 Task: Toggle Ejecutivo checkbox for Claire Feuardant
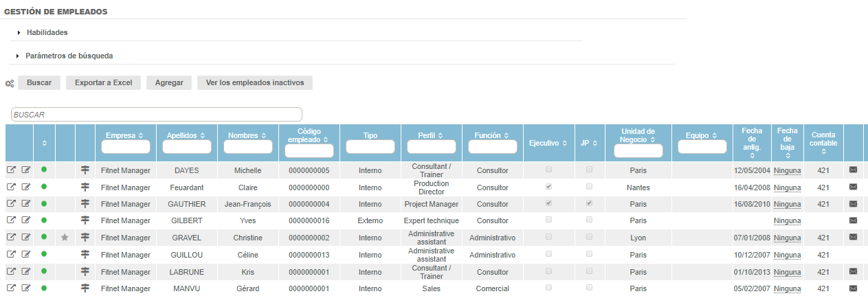pos(547,187)
